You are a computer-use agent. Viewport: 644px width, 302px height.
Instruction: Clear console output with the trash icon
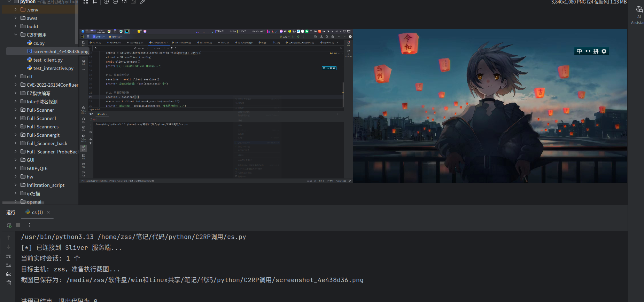9,283
